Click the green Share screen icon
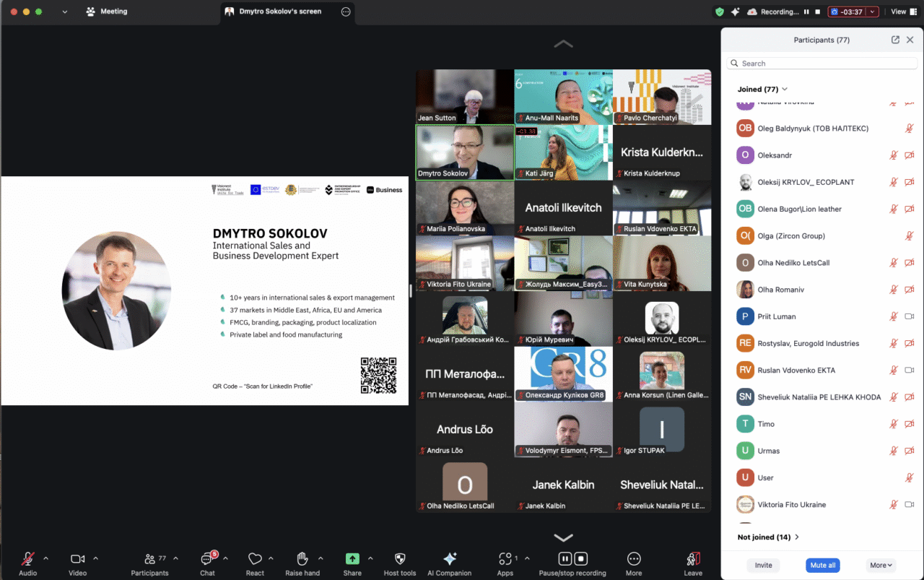924x580 pixels. click(x=352, y=560)
